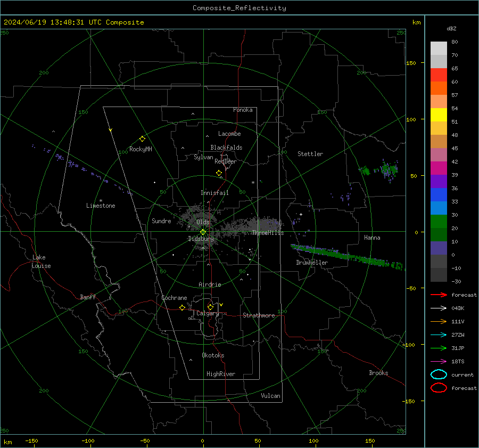Image resolution: width=479 pixels, height=448 pixels.
Task: Click the Composite_Reflectivity title
Action: coord(240,8)
